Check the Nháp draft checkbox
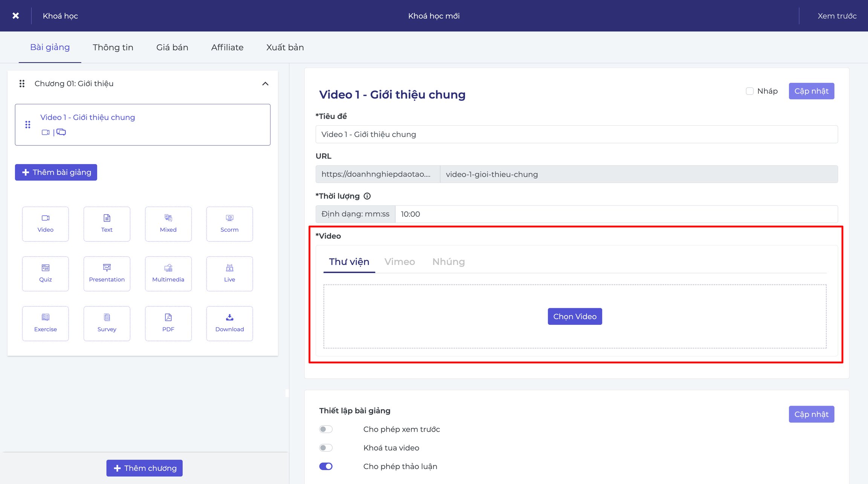Viewport: 868px width, 484px height. click(x=750, y=91)
